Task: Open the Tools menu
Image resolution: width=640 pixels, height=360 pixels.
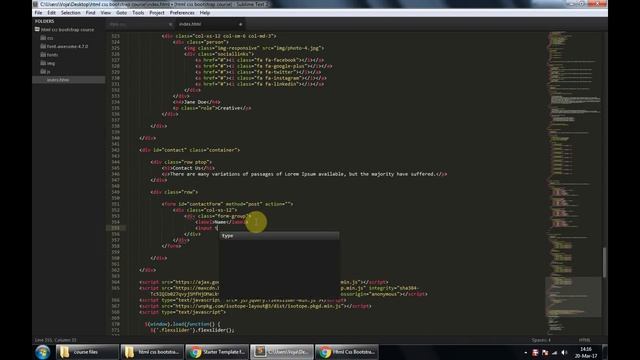Action: [x=138, y=13]
